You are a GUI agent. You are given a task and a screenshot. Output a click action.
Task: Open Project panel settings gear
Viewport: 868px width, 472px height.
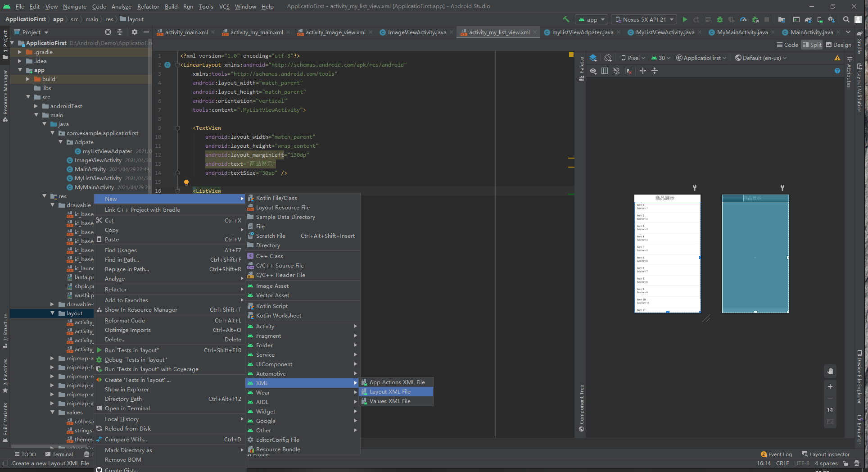(134, 32)
